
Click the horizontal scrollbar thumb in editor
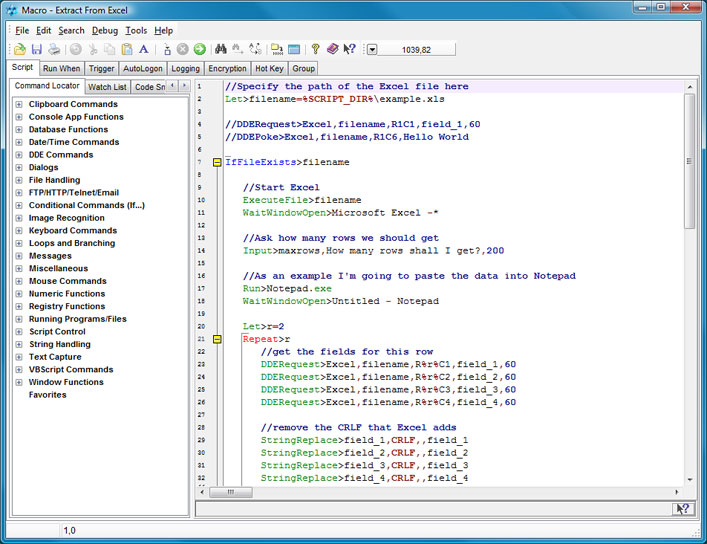point(231,492)
